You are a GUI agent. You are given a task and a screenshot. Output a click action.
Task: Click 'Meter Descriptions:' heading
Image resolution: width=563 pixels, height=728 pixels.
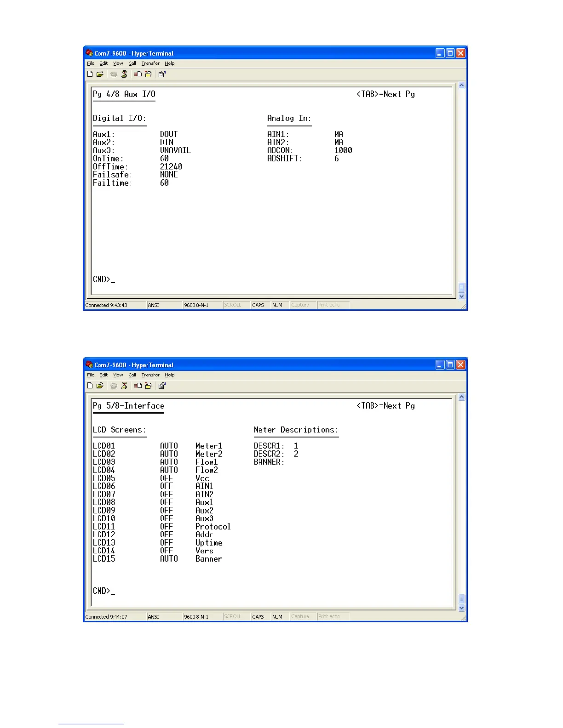click(x=296, y=430)
